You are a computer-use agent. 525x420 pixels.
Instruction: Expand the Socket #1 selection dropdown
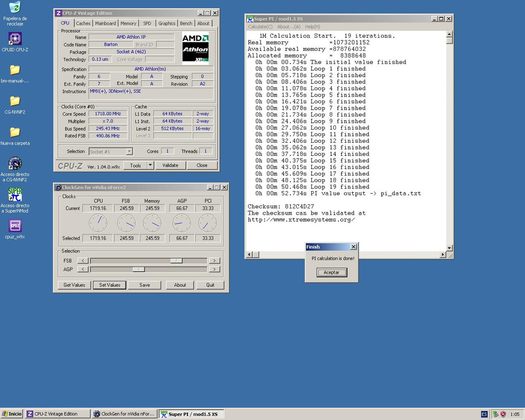[x=129, y=152]
